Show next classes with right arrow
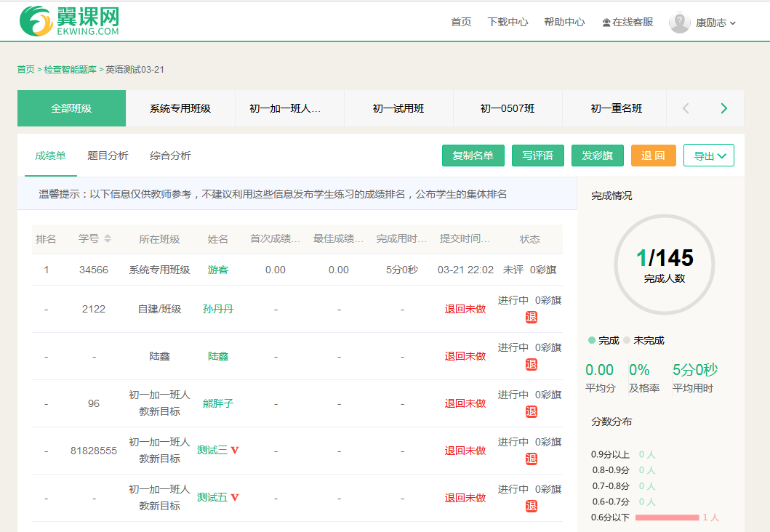 coord(724,108)
